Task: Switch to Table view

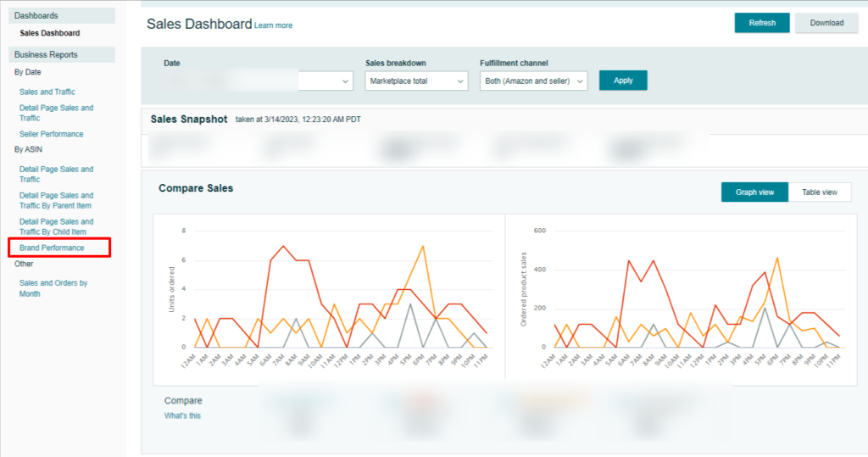Action: pyautogui.click(x=820, y=192)
